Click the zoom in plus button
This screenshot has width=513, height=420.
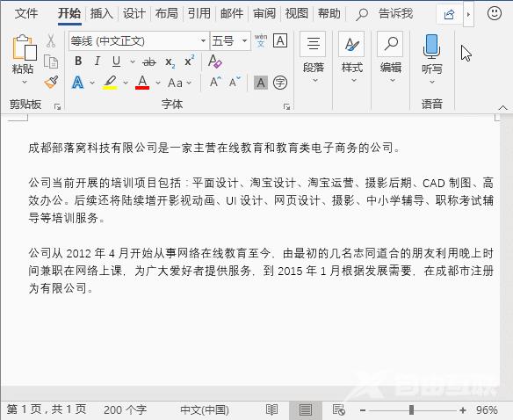(463, 409)
